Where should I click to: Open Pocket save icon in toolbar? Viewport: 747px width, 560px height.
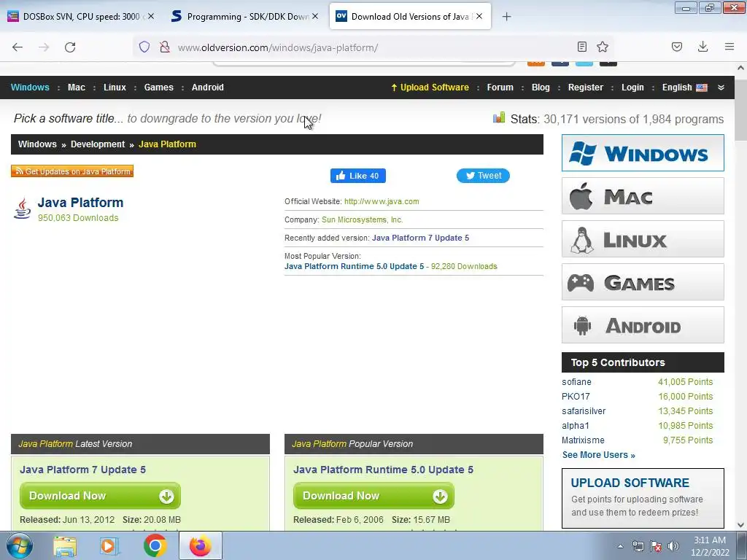677,47
